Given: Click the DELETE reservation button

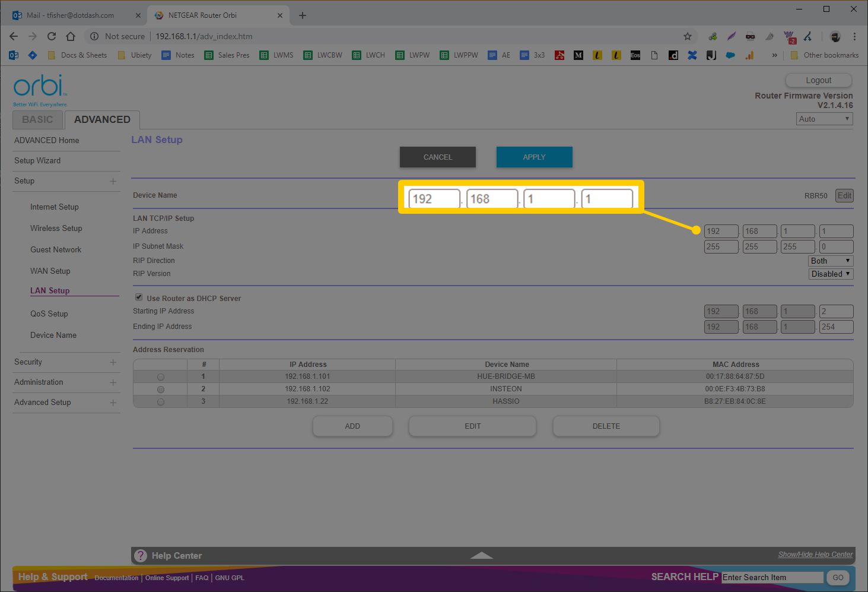Looking at the screenshot, I should tap(606, 426).
